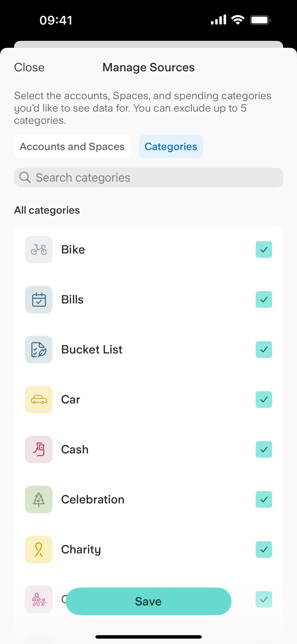The height and width of the screenshot is (644, 297).
Task: Focus the Search categories field
Action: coord(155,178)
